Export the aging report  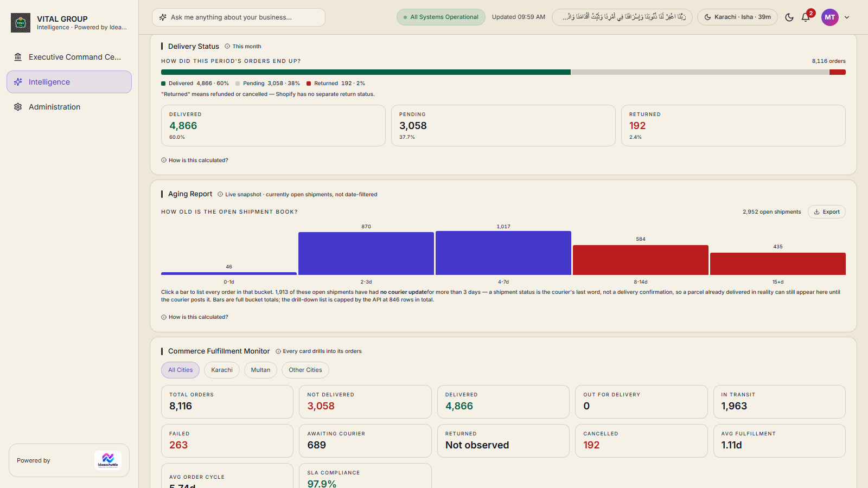tap(827, 212)
